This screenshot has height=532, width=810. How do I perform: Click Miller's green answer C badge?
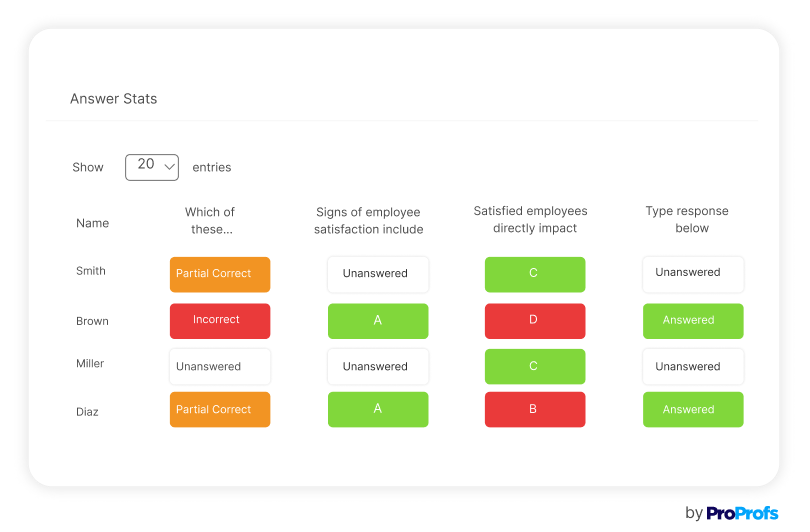[535, 367]
